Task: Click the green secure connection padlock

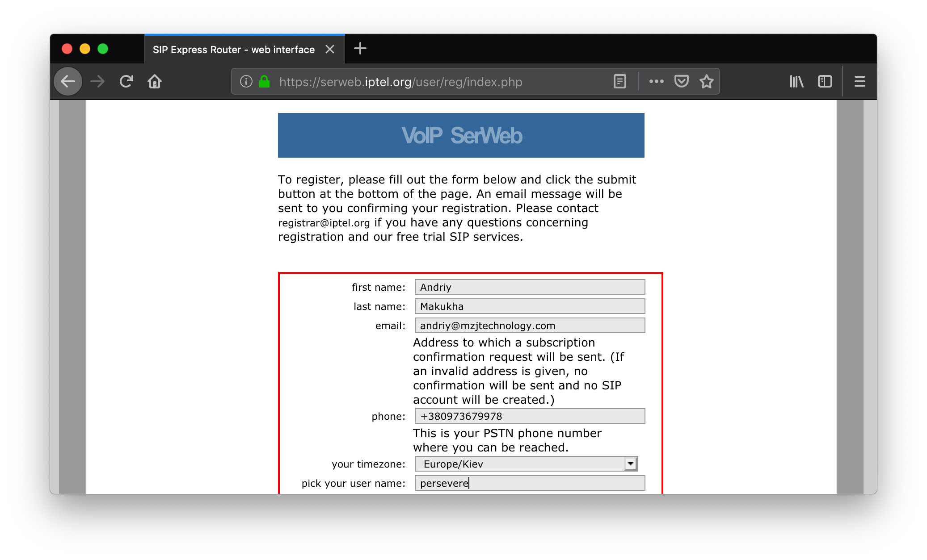Action: tap(264, 82)
